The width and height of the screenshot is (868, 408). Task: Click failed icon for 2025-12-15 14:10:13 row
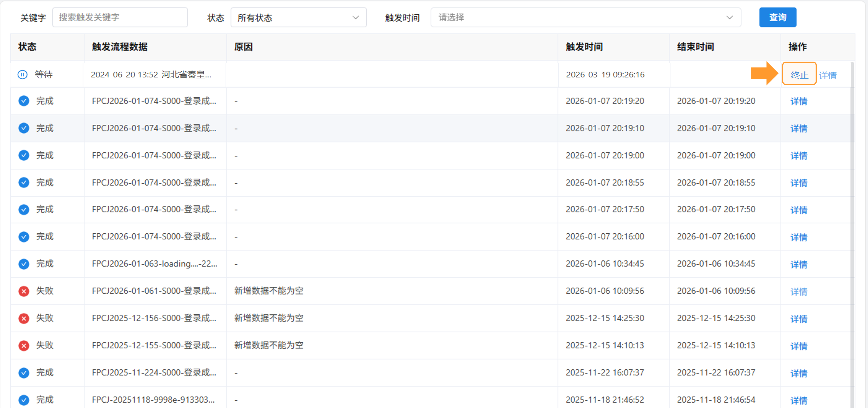[23, 345]
